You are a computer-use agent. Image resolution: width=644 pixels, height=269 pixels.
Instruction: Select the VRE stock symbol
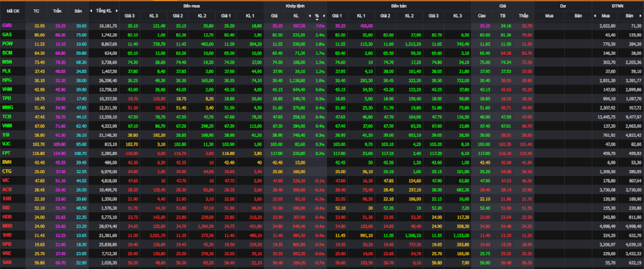[7, 253]
